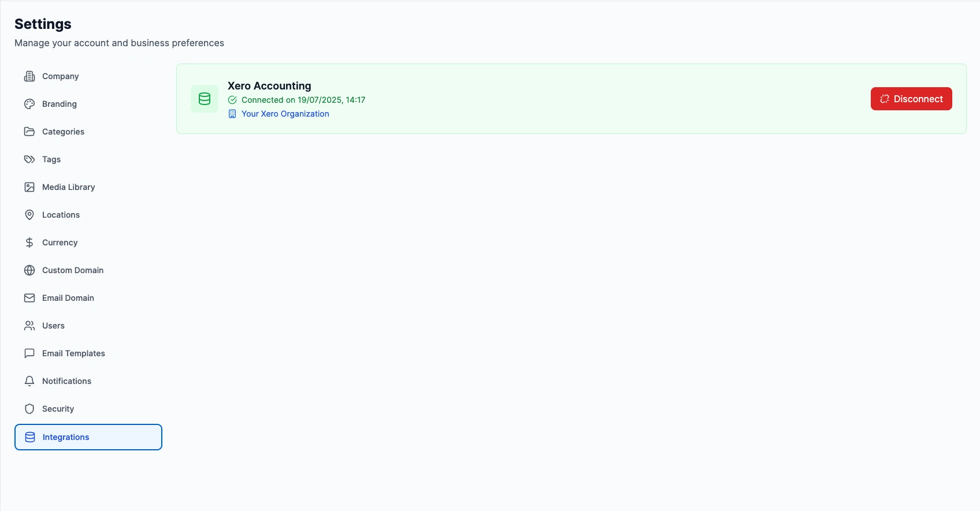Image resolution: width=980 pixels, height=511 pixels.
Task: Click the Settings page heading
Action: 43,24
